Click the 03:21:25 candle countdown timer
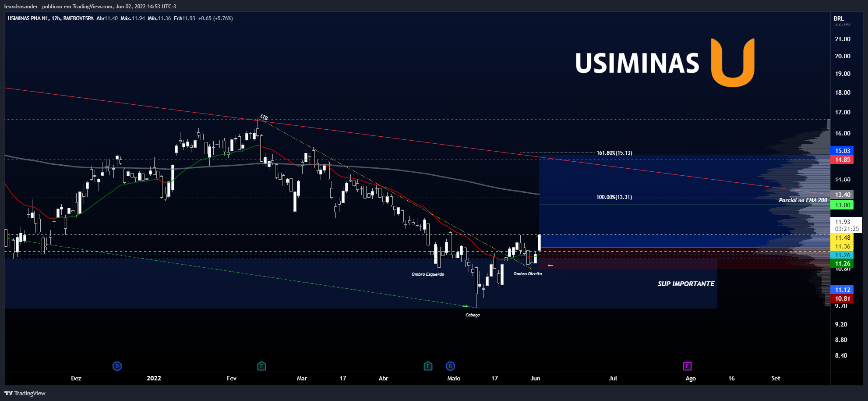The width and height of the screenshot is (868, 401). tap(847, 229)
